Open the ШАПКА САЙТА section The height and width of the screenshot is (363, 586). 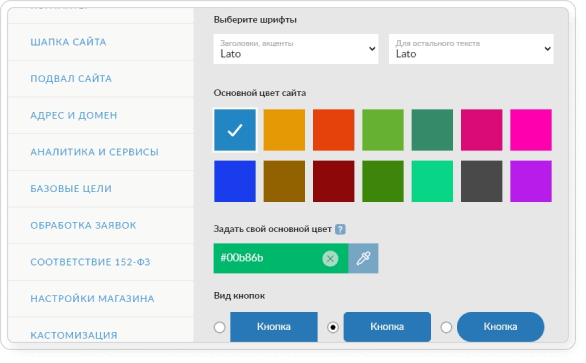(101, 42)
